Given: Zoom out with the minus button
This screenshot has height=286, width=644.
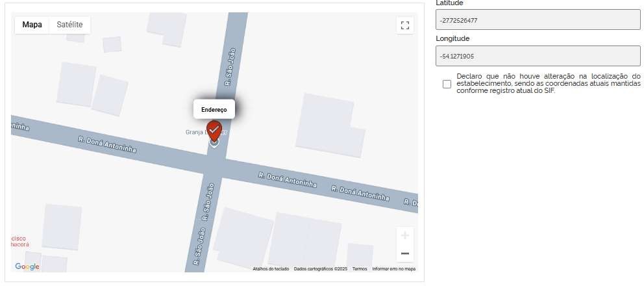Looking at the screenshot, I should [x=404, y=253].
